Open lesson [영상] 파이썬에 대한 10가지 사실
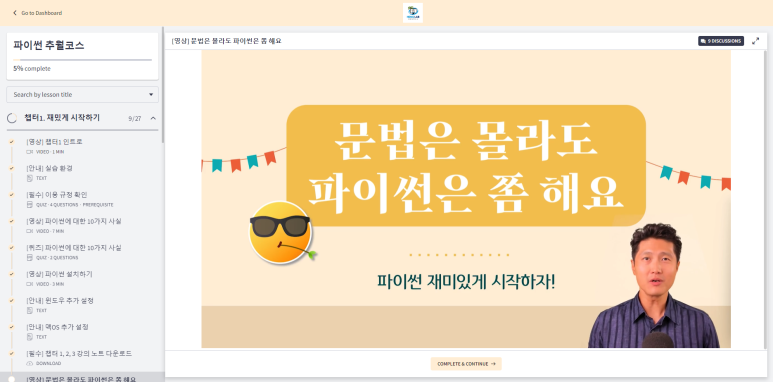This screenshot has height=382, width=773. pyautogui.click(x=74, y=221)
